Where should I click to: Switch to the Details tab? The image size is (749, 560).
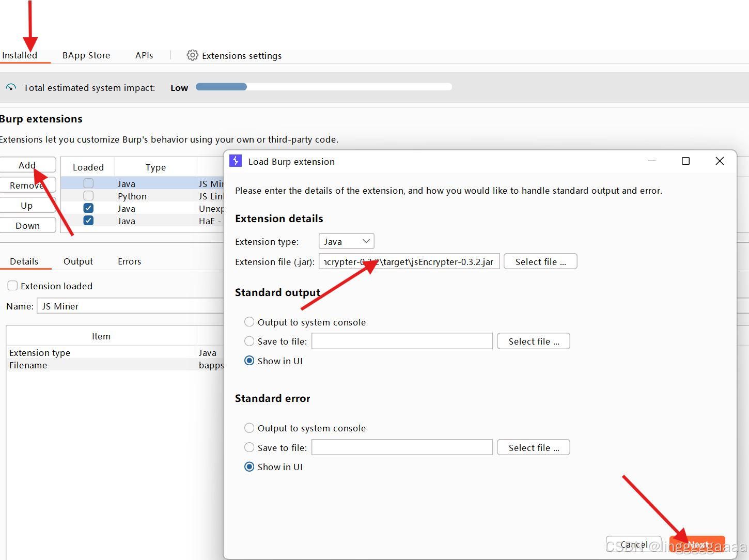pyautogui.click(x=24, y=261)
